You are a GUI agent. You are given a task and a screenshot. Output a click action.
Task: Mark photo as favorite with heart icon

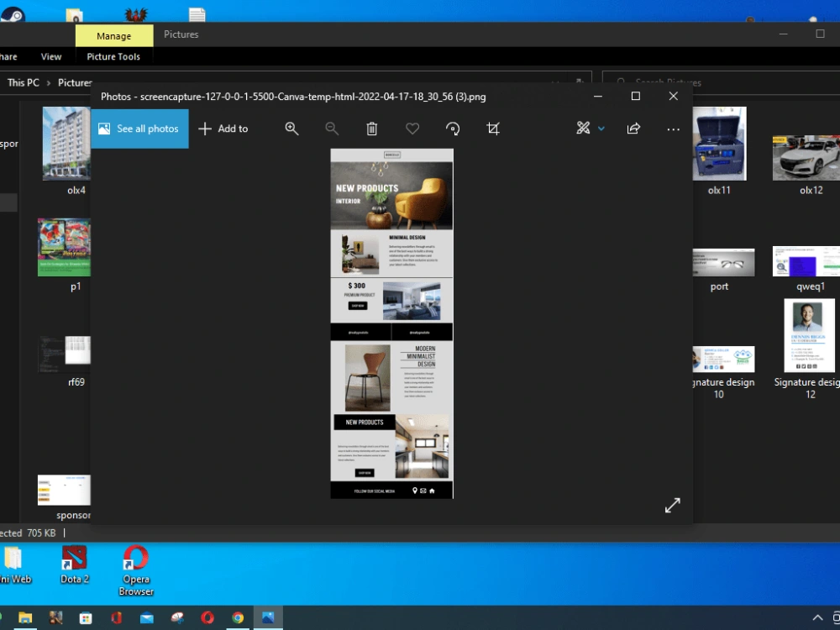click(412, 129)
